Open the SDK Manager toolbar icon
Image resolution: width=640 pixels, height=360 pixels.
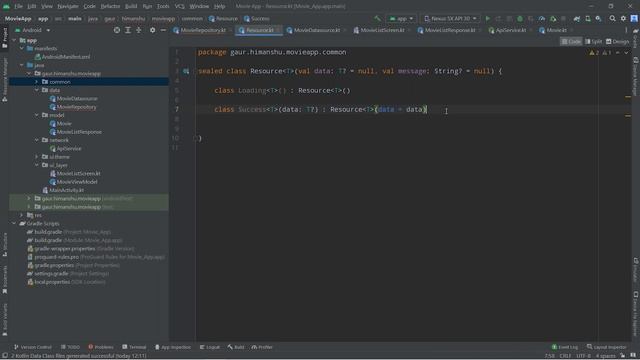point(598,18)
